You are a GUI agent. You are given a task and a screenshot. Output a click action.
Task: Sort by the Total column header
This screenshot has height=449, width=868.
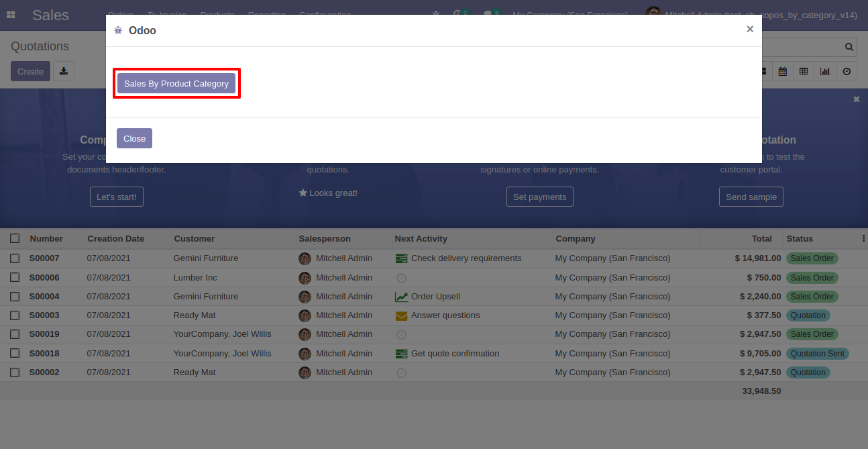[x=761, y=238]
